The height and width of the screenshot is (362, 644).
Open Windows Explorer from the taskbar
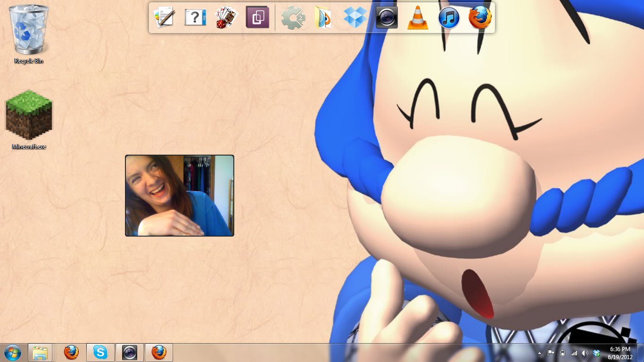click(40, 353)
